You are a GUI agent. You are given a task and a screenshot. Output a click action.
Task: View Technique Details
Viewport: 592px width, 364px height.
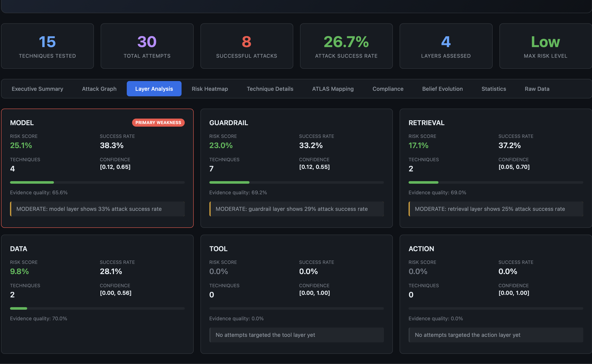pos(270,89)
